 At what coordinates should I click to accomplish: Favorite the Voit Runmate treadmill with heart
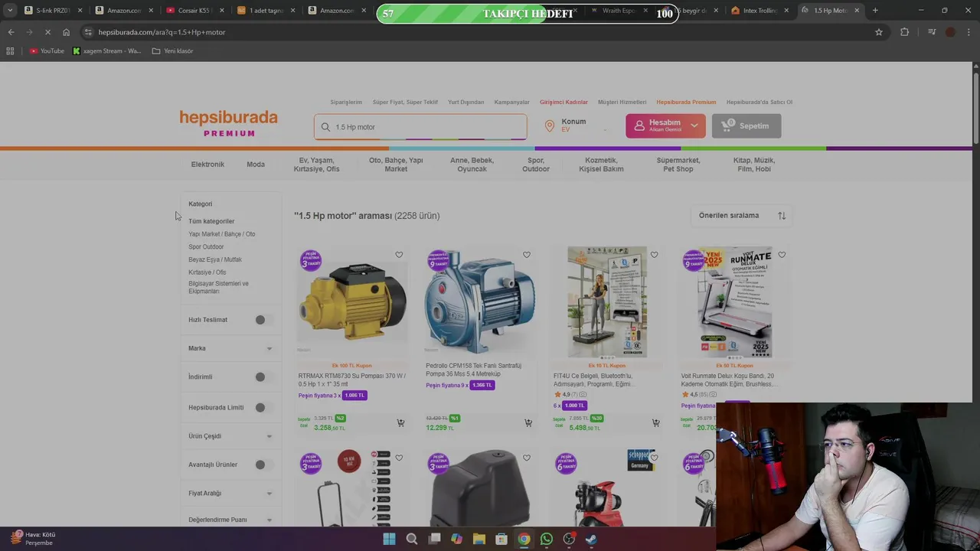782,255
